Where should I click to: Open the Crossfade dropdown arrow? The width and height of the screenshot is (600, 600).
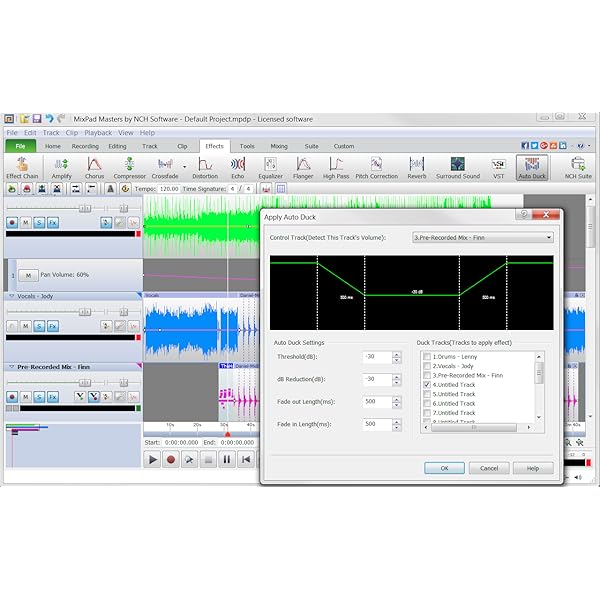(185, 167)
